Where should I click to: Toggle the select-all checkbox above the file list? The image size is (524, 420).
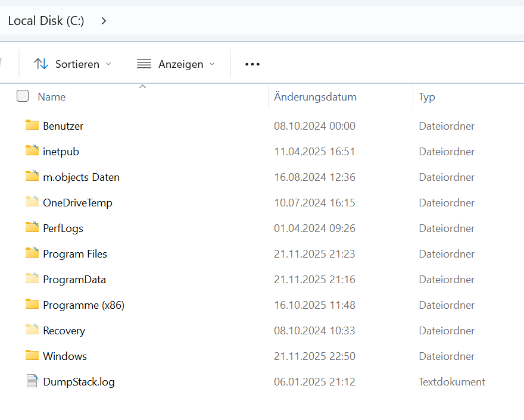click(x=22, y=96)
